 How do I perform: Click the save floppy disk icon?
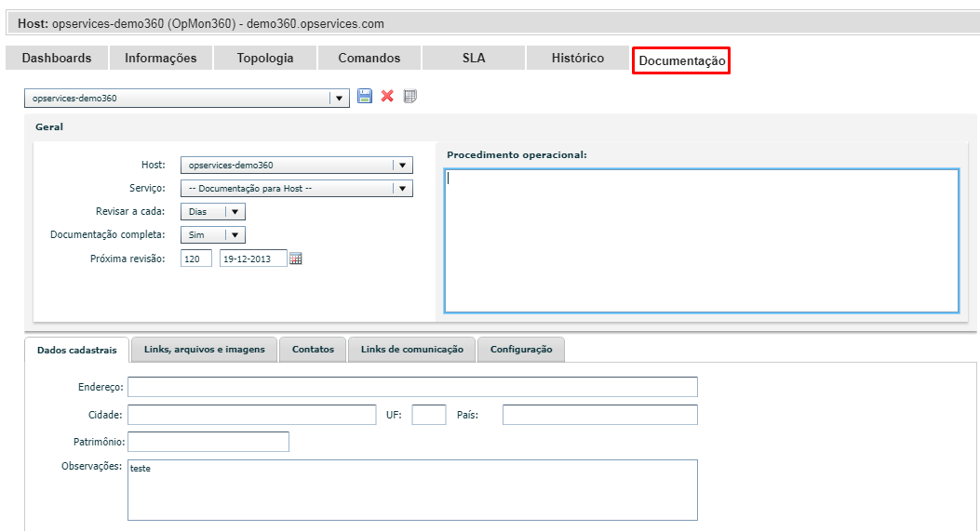(x=365, y=96)
